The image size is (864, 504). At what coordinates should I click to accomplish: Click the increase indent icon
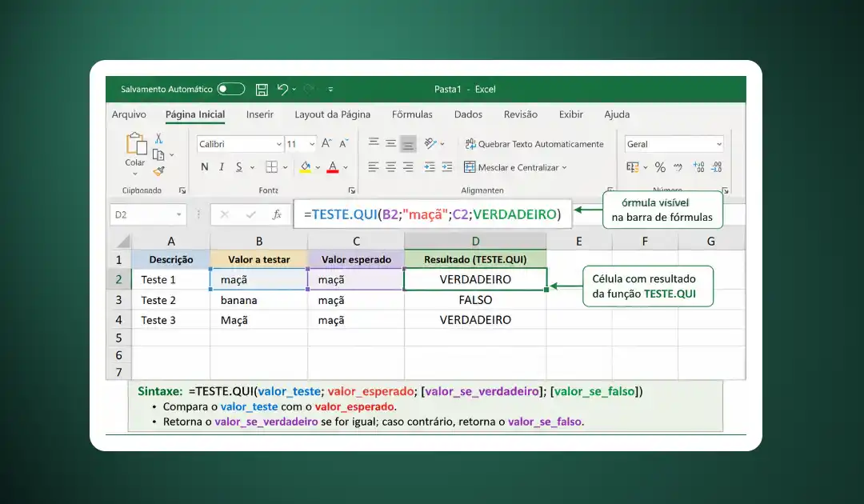447,167
